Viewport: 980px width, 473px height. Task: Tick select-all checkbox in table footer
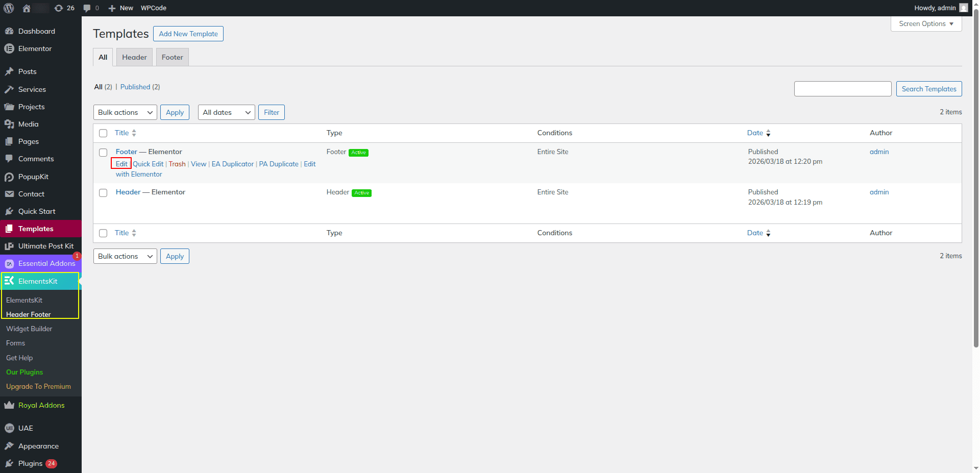[103, 233]
